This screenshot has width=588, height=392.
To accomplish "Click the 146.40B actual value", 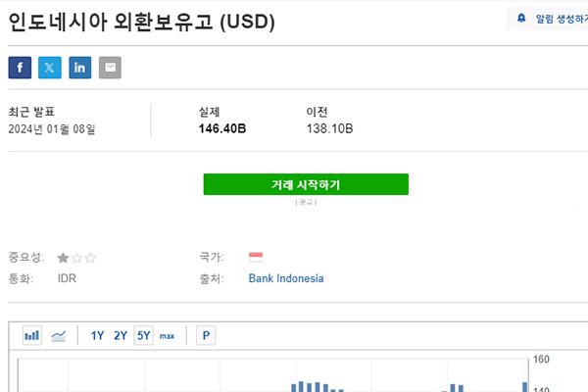I will click(x=221, y=128).
